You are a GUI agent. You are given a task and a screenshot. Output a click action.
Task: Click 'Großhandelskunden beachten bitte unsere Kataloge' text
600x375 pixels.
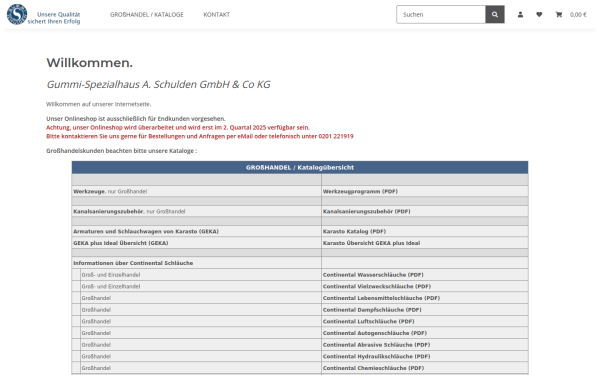click(122, 151)
